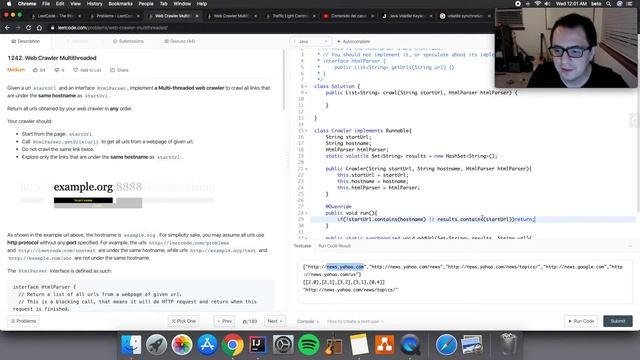
Task: Open Spotify from the dock
Action: point(308,345)
